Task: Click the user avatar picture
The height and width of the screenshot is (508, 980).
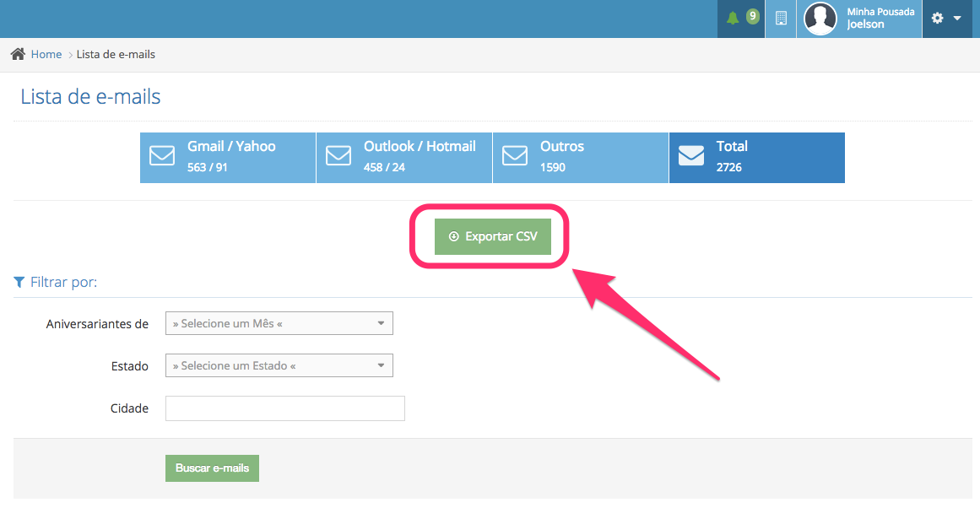Action: [x=820, y=19]
